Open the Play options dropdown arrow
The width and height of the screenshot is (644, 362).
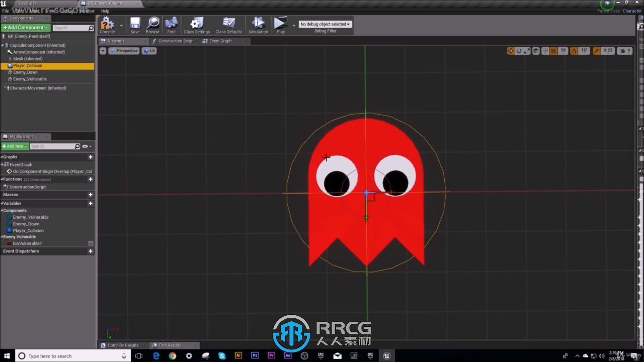tap(294, 25)
